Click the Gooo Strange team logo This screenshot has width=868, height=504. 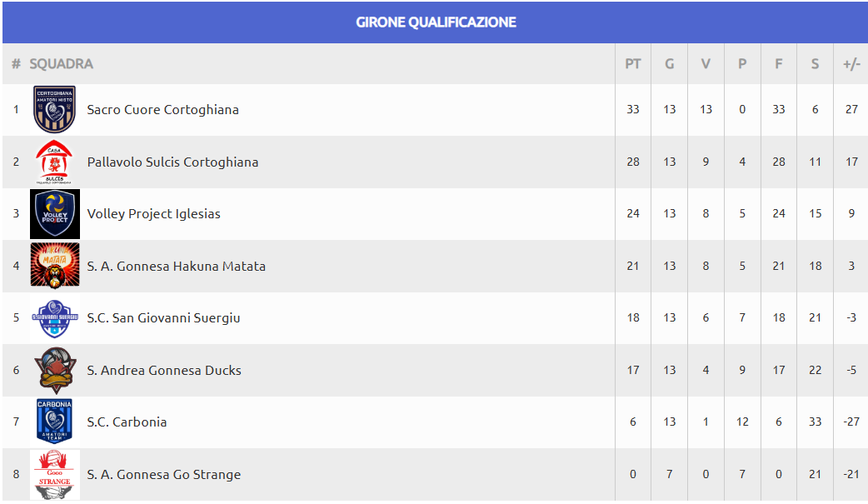click(x=55, y=475)
